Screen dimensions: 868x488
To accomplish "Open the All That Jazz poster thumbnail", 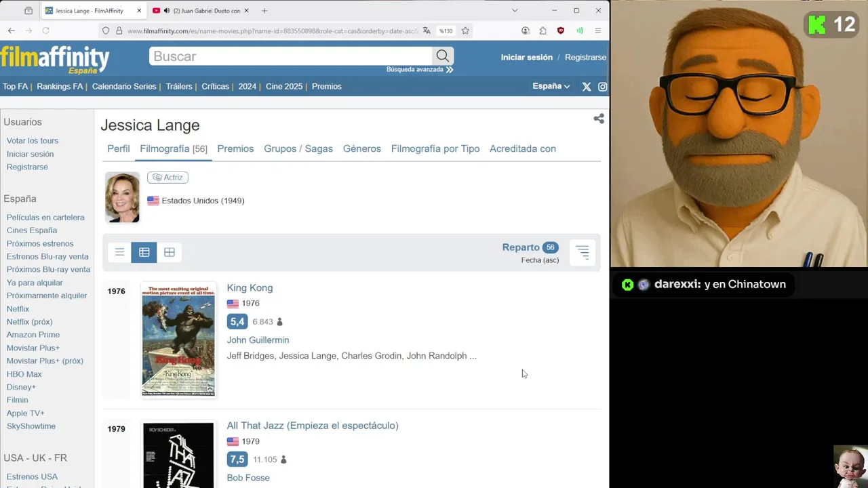I will [x=178, y=455].
